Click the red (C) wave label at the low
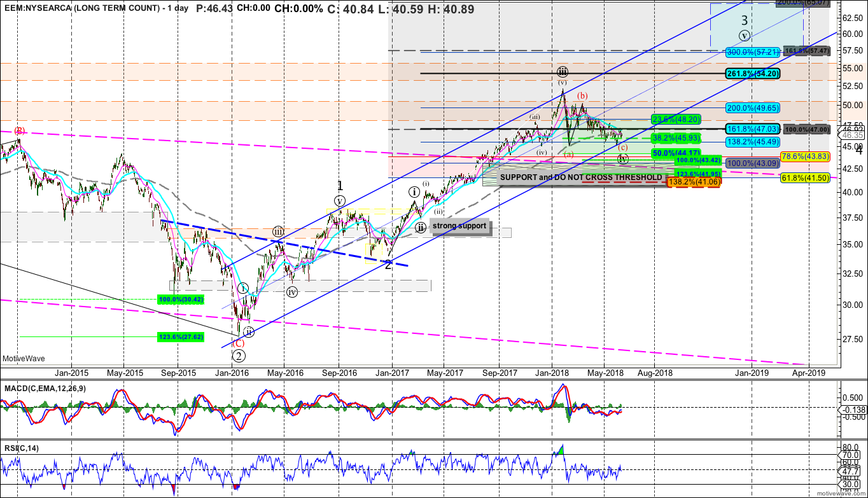 coord(237,343)
